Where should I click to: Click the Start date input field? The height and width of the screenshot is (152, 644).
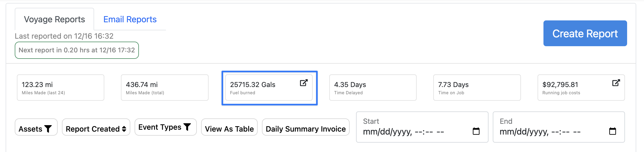404,132
